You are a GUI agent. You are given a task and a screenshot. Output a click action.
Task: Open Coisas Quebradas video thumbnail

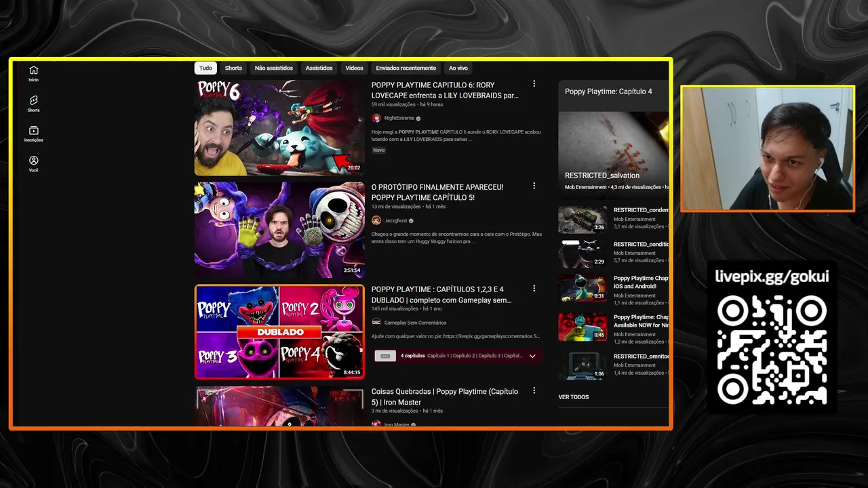[x=279, y=407]
